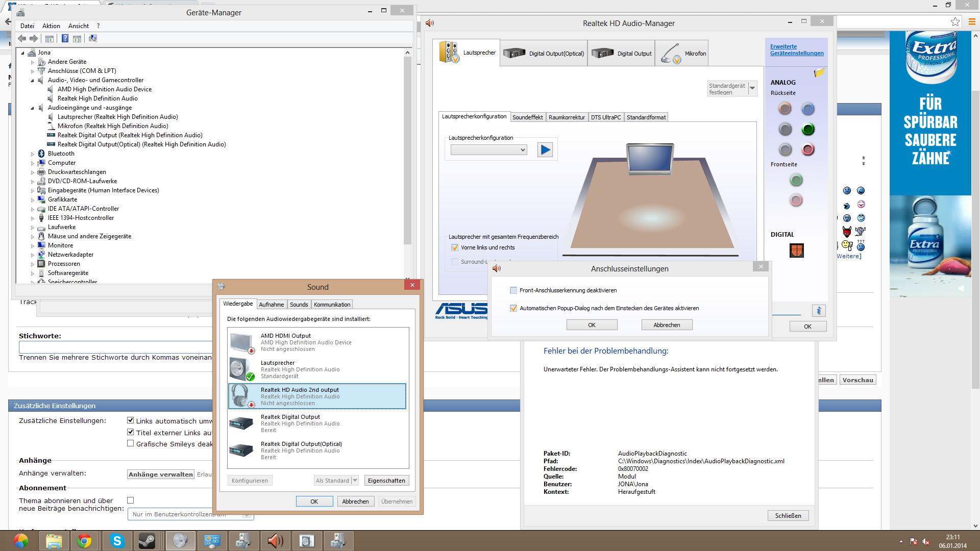Select 'Mikrofon (Realtek High Definition Audio)' entry
The height and width of the screenshot is (551, 980).
[x=113, y=127]
